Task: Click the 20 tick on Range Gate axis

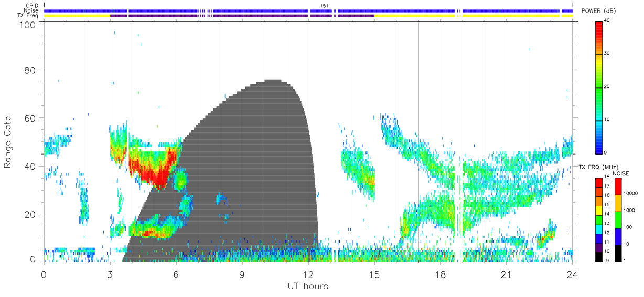Action: (30, 214)
